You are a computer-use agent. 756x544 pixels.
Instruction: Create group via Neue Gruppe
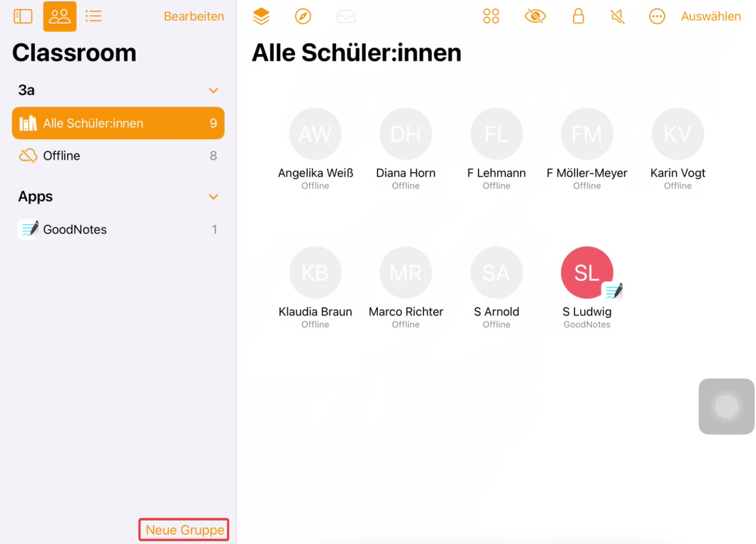pyautogui.click(x=184, y=530)
